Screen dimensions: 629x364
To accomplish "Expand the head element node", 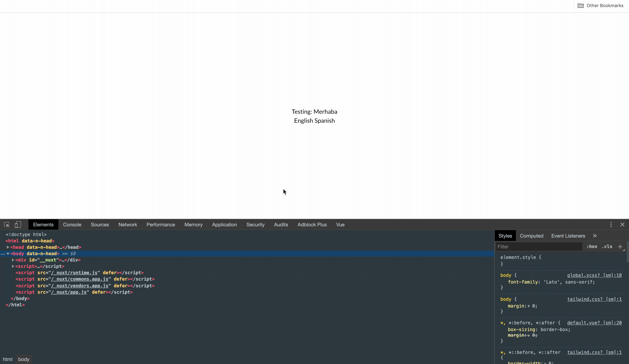I will 8,247.
